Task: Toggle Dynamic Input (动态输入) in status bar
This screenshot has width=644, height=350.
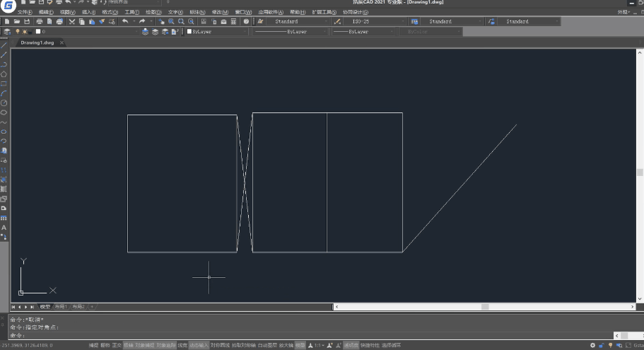Action: [199, 346]
